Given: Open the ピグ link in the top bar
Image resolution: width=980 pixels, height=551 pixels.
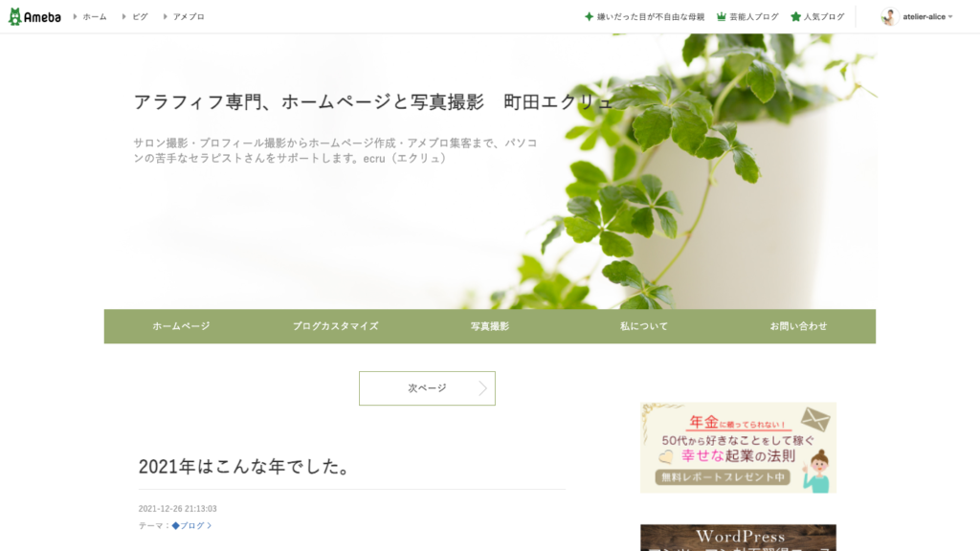Looking at the screenshot, I should click(140, 17).
